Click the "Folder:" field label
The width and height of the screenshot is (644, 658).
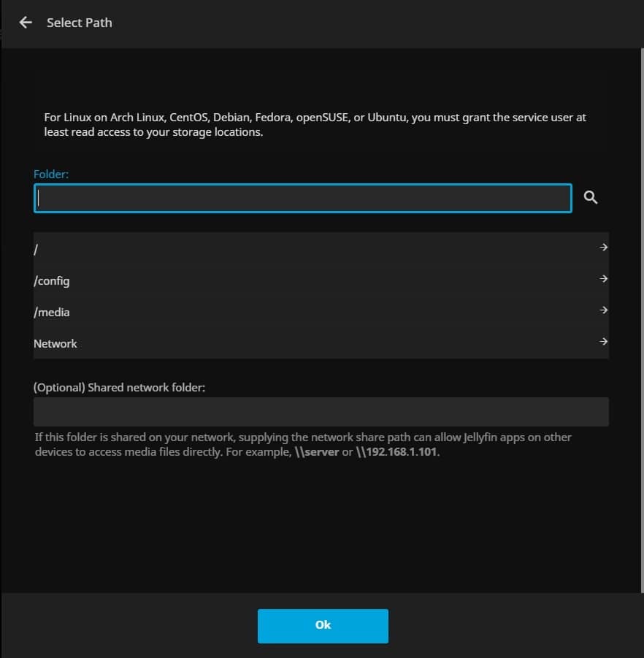[x=51, y=174]
